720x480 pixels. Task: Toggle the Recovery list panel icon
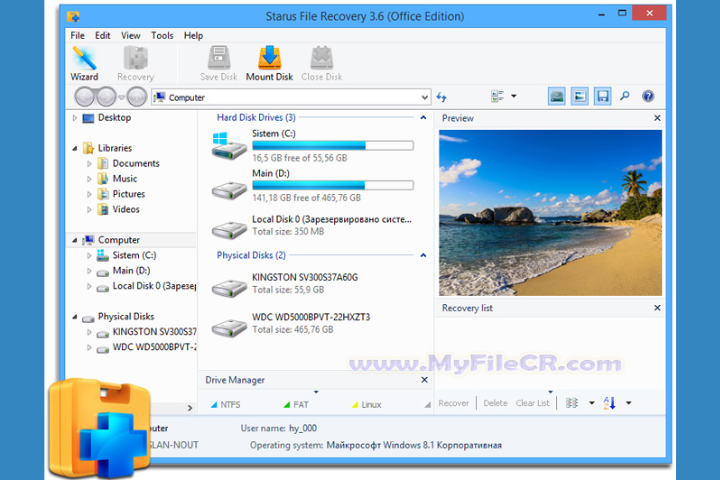coord(602,96)
